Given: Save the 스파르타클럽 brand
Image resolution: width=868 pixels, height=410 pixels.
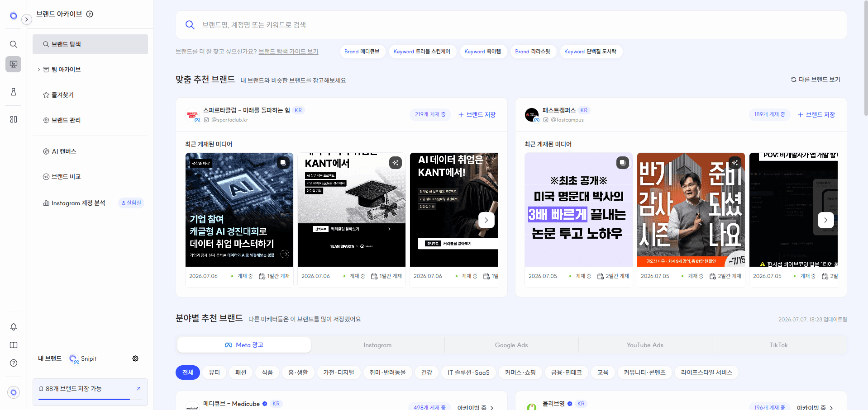Looking at the screenshot, I should pos(477,115).
